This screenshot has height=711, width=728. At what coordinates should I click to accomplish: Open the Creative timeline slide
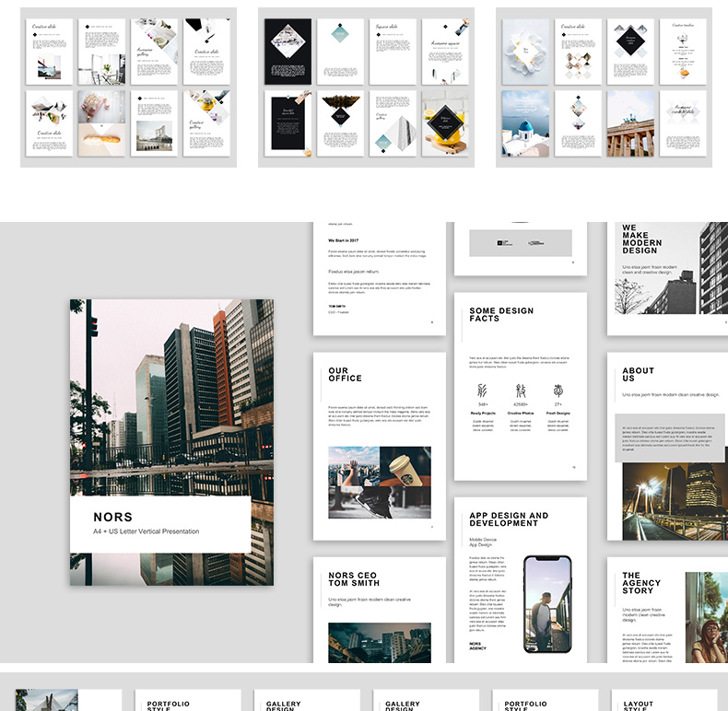click(683, 52)
